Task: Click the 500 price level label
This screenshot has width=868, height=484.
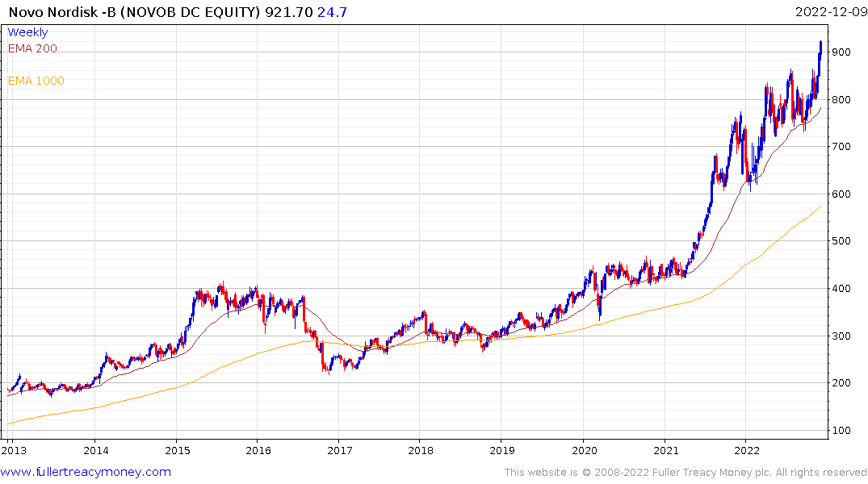Action: tap(841, 241)
